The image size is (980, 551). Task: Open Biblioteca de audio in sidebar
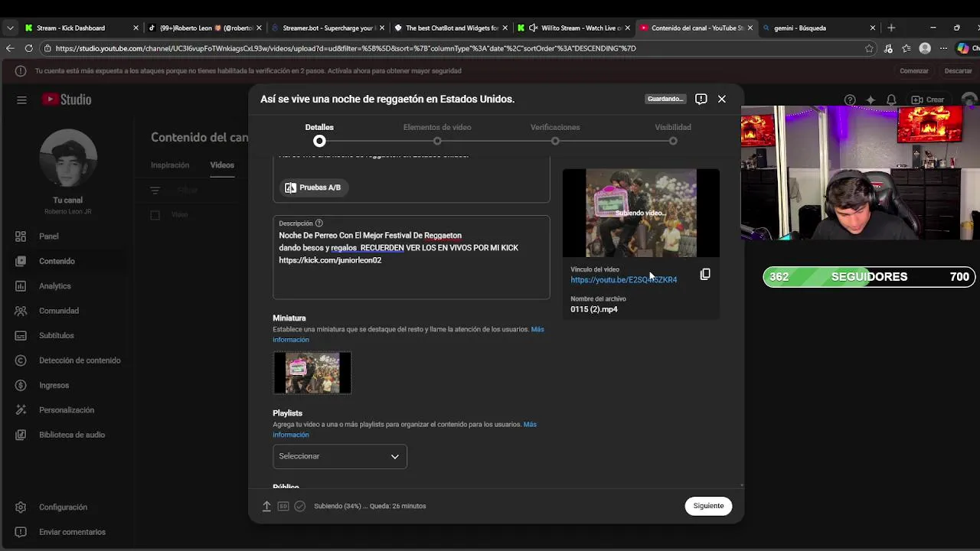pyautogui.click(x=71, y=435)
